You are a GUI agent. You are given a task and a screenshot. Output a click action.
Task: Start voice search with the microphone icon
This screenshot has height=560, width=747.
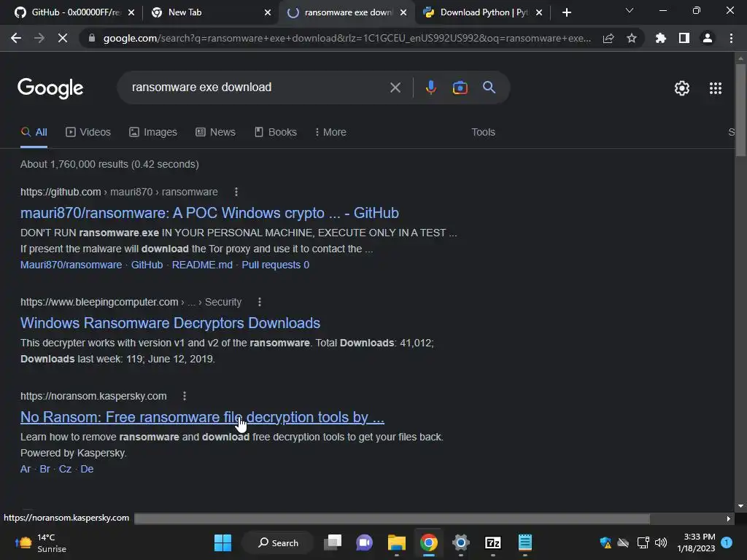(x=430, y=87)
